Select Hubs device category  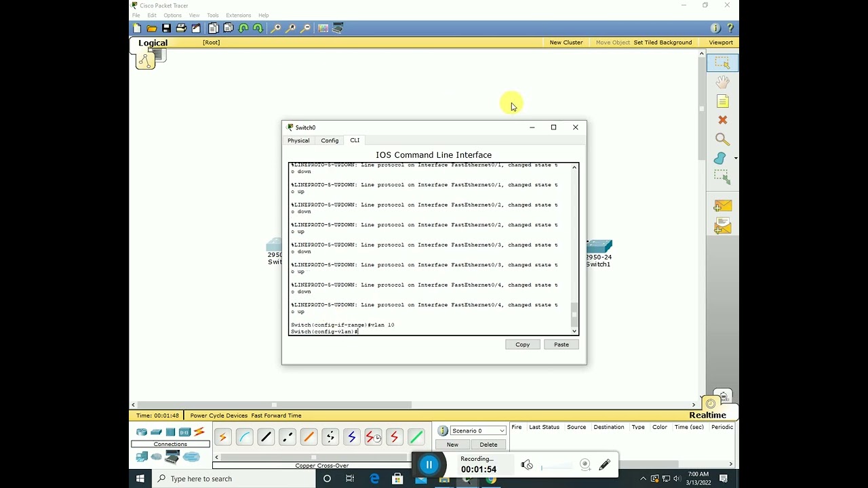pos(170,432)
